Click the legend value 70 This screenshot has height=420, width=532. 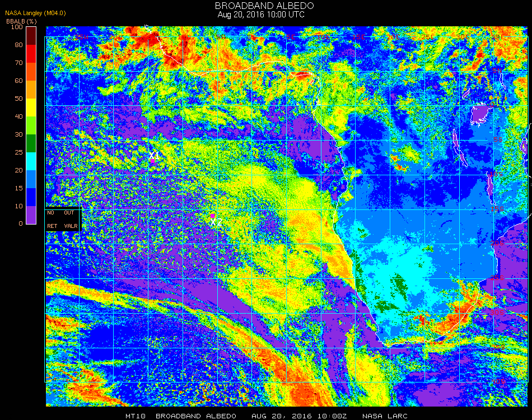18,63
